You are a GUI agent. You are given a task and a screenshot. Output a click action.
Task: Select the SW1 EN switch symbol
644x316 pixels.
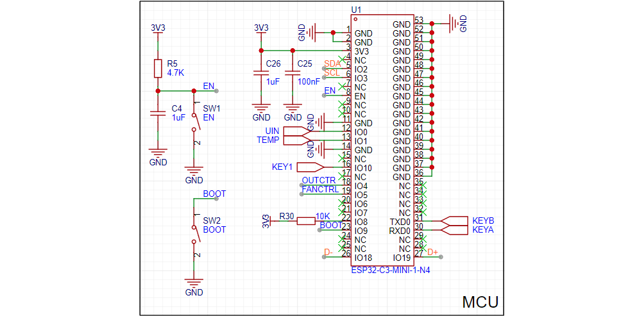194,122
